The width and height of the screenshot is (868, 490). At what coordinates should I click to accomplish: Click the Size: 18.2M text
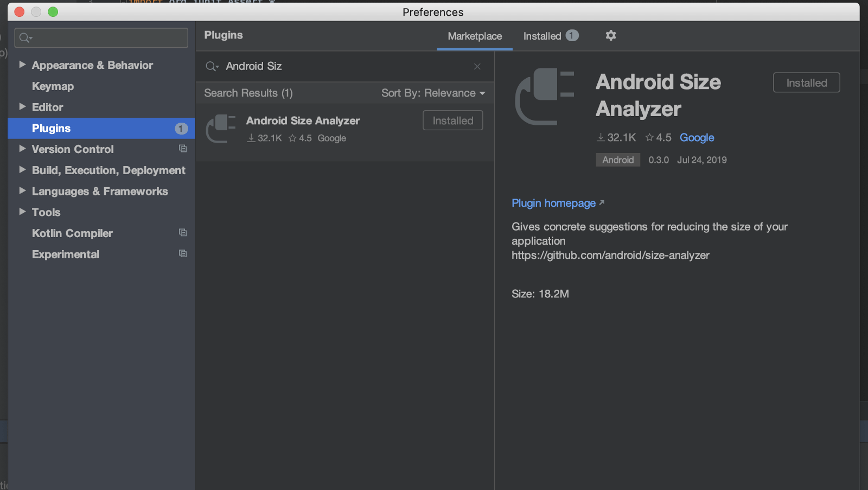[540, 294]
